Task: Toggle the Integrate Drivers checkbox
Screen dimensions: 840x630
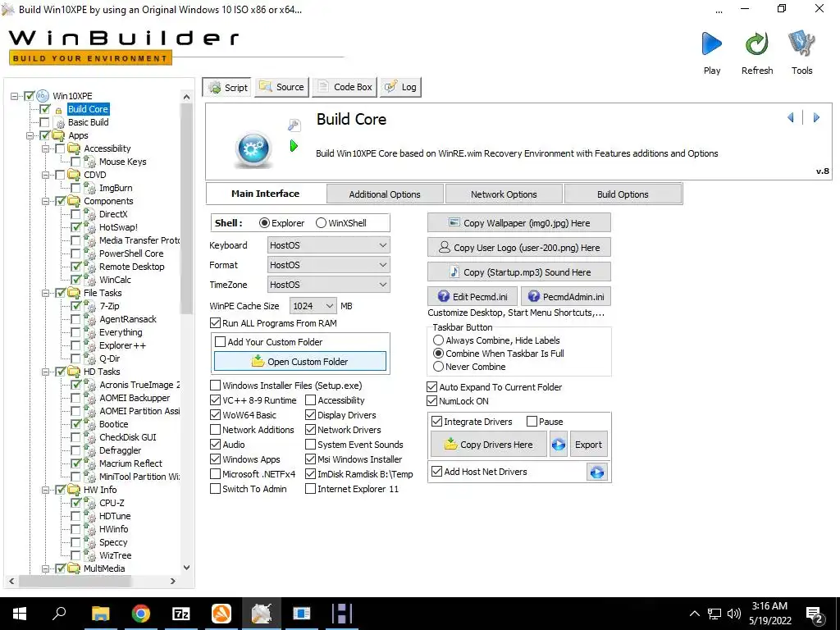Action: tap(436, 422)
